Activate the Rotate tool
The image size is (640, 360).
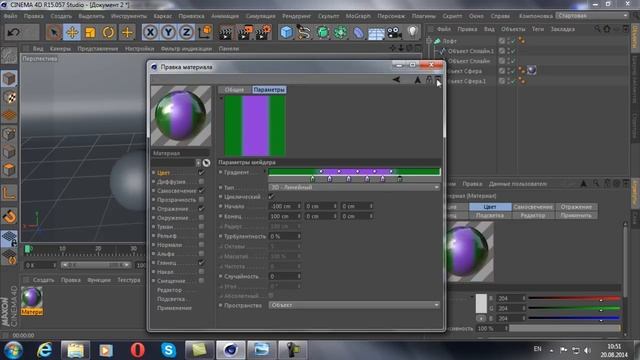(x=109, y=32)
